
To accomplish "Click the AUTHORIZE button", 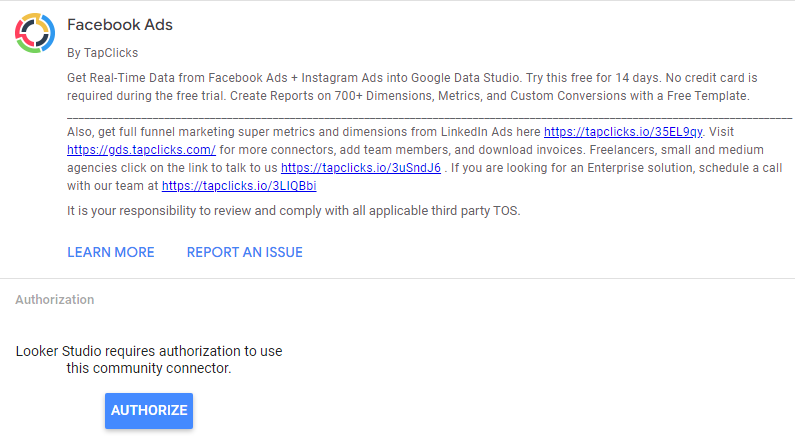I will point(149,411).
